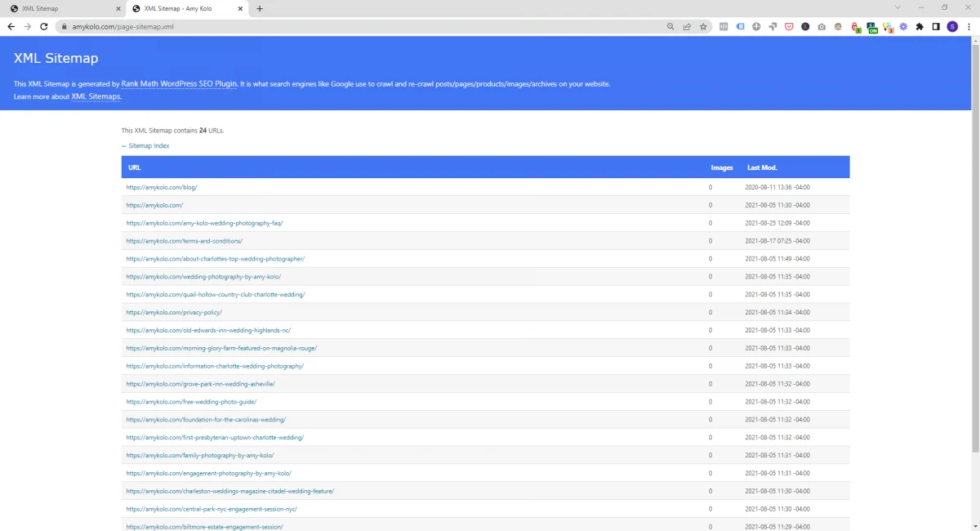
Task: View site information lock icon
Action: [64, 26]
